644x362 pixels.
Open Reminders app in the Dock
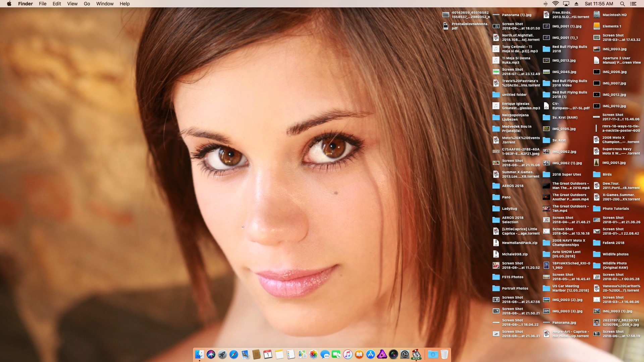[x=291, y=354]
